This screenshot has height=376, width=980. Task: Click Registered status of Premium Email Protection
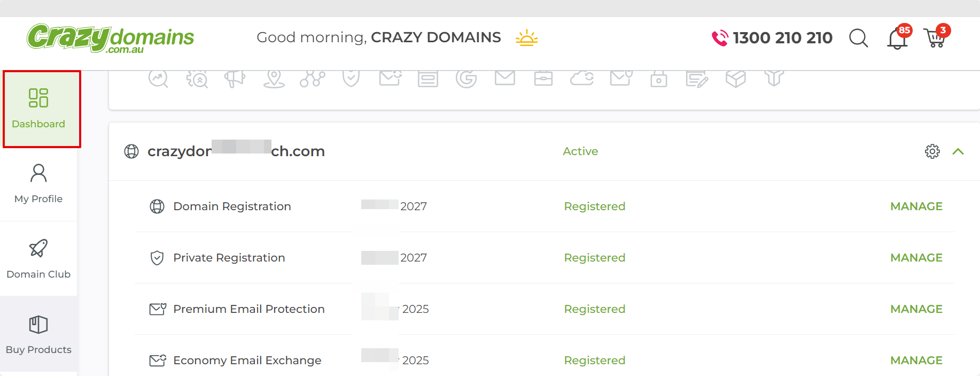(x=595, y=309)
